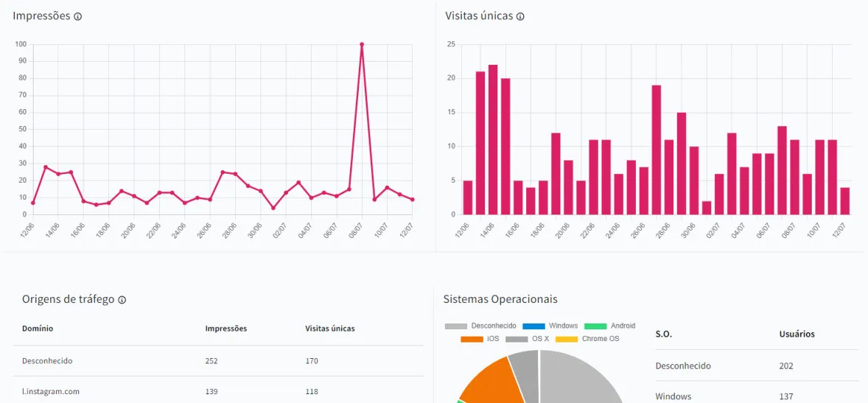Click the 08/07 axis label in Impressões chart
868x403 pixels.
[354, 229]
